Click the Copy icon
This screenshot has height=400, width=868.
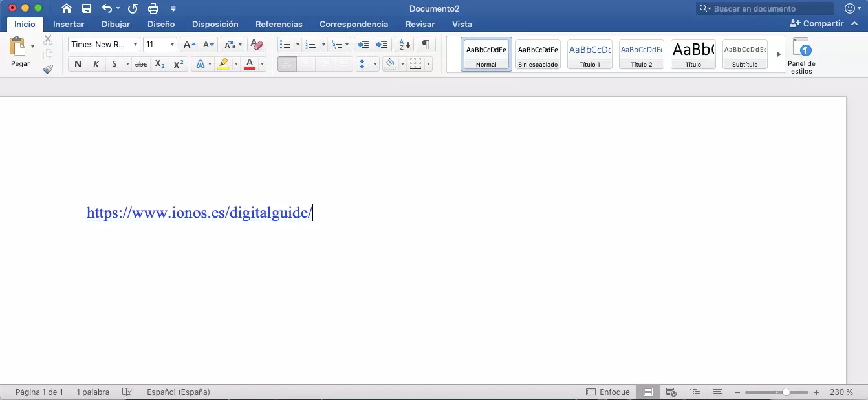click(x=48, y=54)
